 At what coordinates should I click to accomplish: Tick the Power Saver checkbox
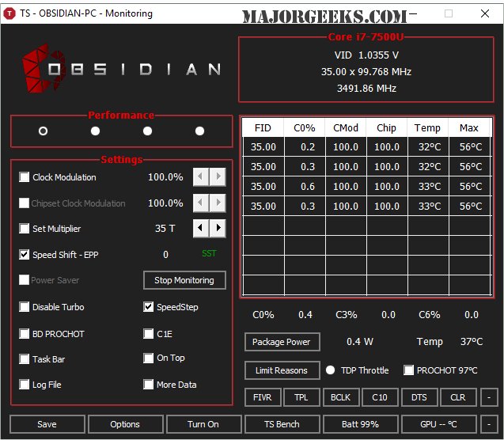tap(24, 280)
